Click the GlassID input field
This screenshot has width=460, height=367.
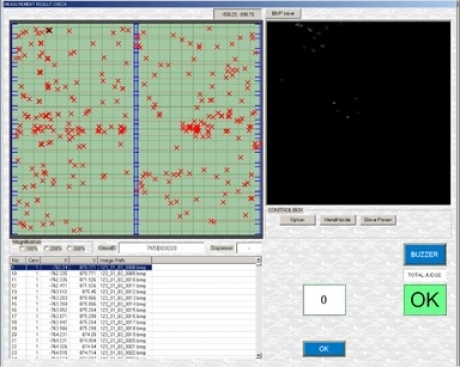click(x=162, y=248)
